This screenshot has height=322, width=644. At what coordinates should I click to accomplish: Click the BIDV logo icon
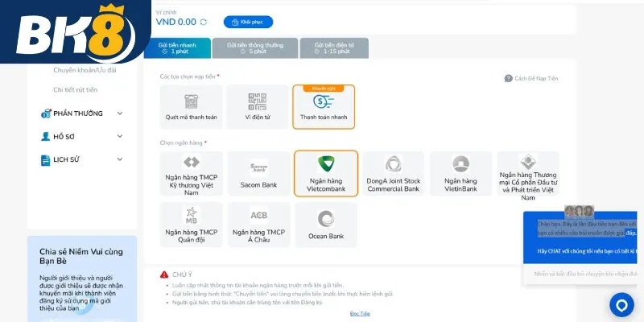[x=528, y=162]
